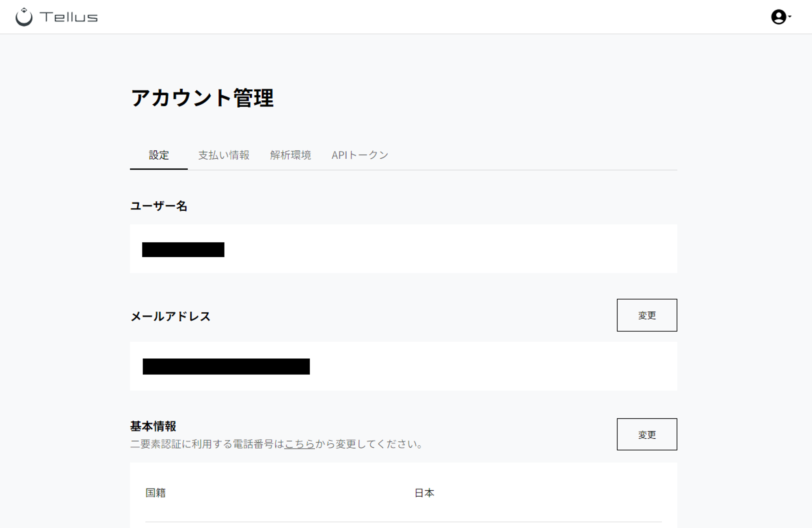Screen dimensions: 812x528
Task: Click the 国籍 row label
Action: (155, 493)
